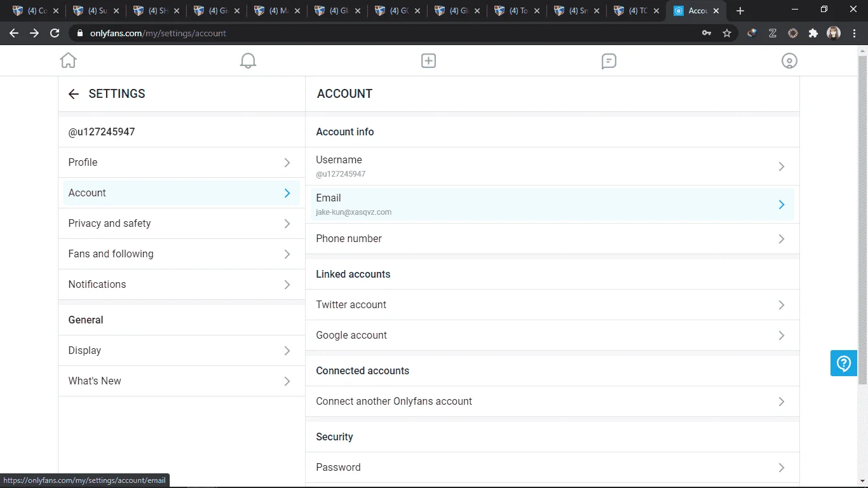Image resolution: width=868 pixels, height=488 pixels.
Task: Edit the Email jake-kun@xasqvz.com row
Action: (552, 205)
